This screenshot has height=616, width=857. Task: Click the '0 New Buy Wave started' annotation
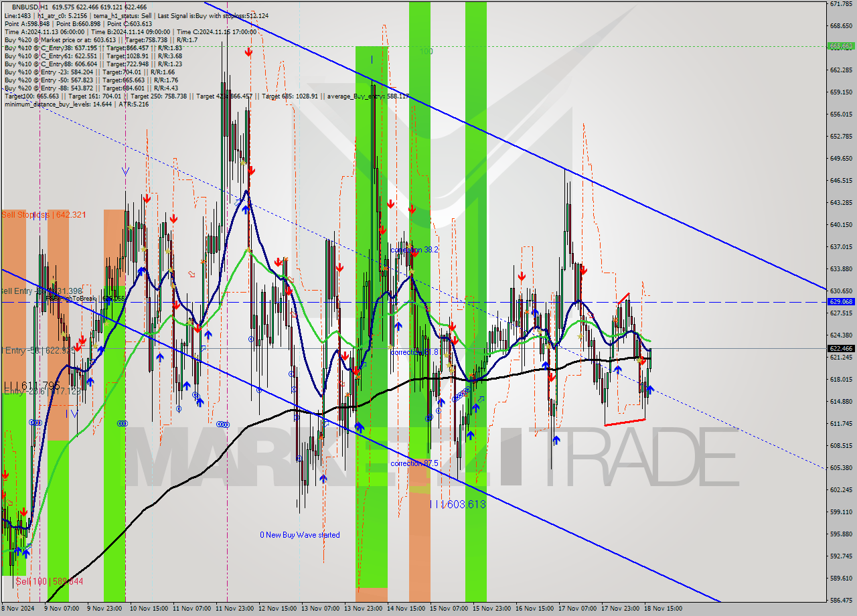(x=300, y=534)
